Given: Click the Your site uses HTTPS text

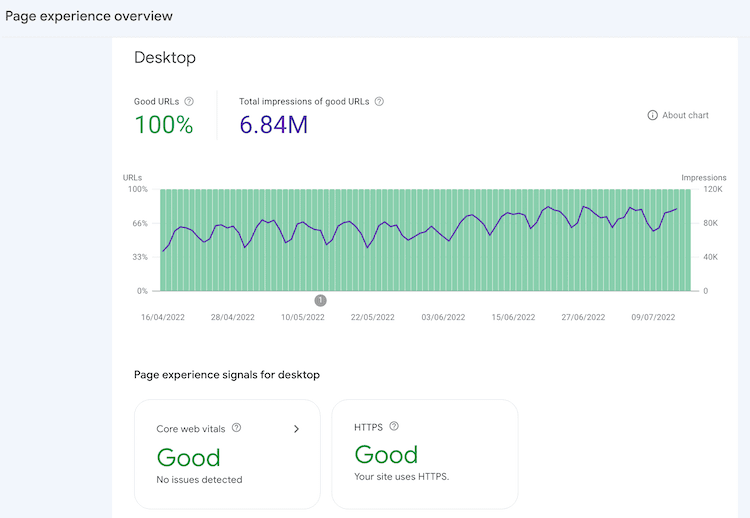Looking at the screenshot, I should [x=402, y=476].
